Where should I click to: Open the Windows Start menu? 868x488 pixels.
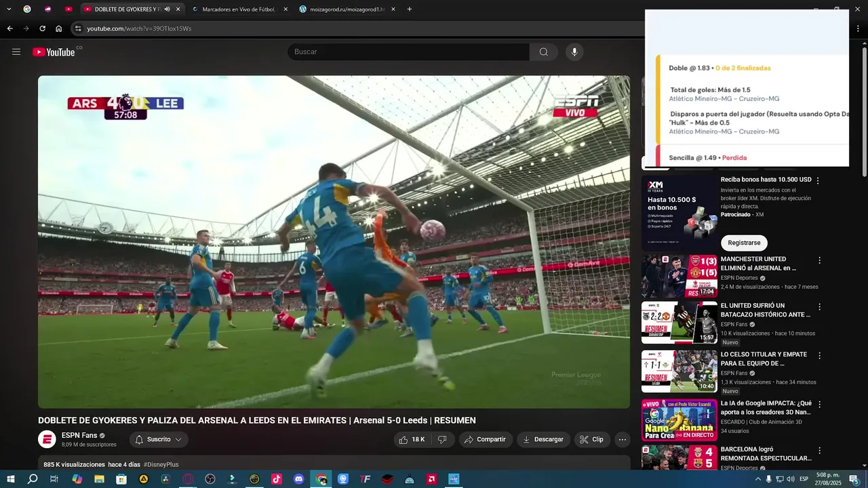click(11, 479)
